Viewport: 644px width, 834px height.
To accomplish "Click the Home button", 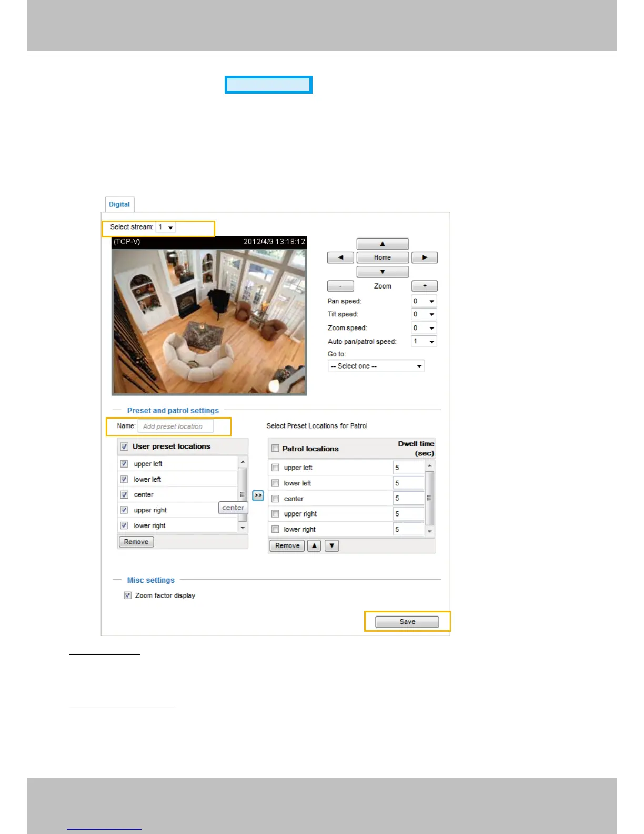I will pos(383,257).
